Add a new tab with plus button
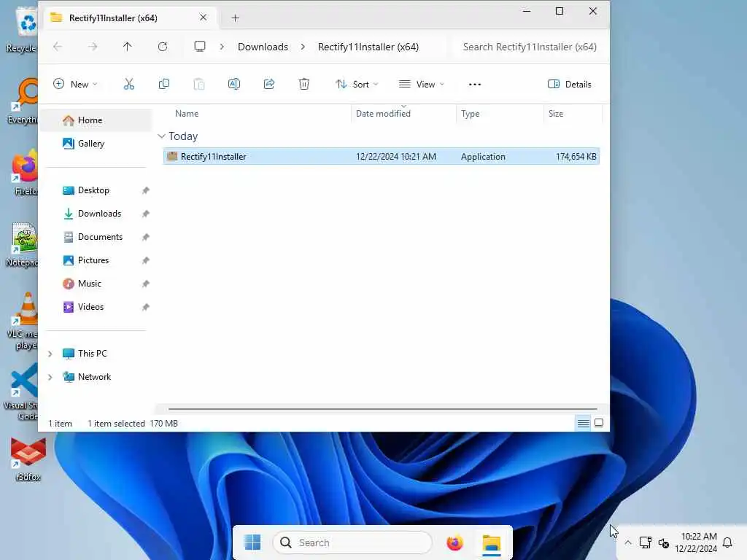 point(235,18)
